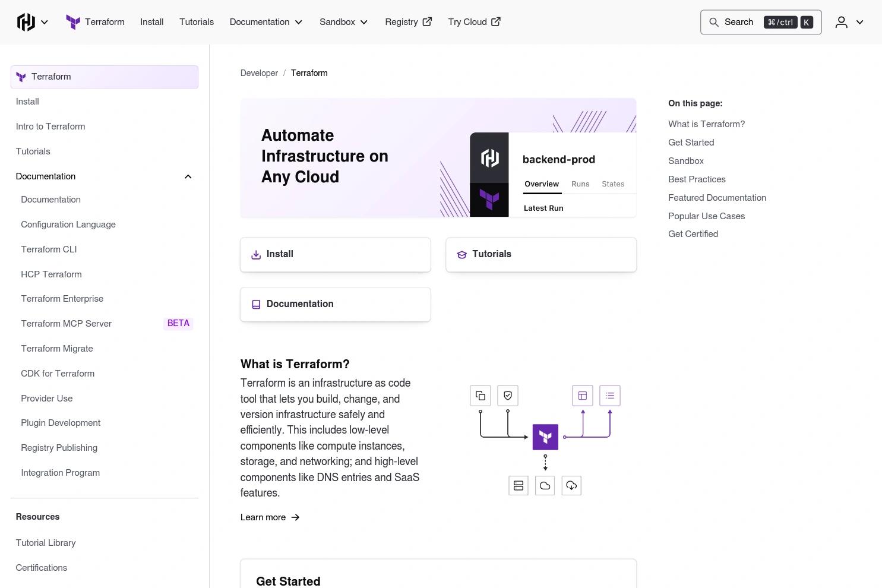Click the layout panel icon in the diagram
The image size is (882, 588).
[583, 396]
